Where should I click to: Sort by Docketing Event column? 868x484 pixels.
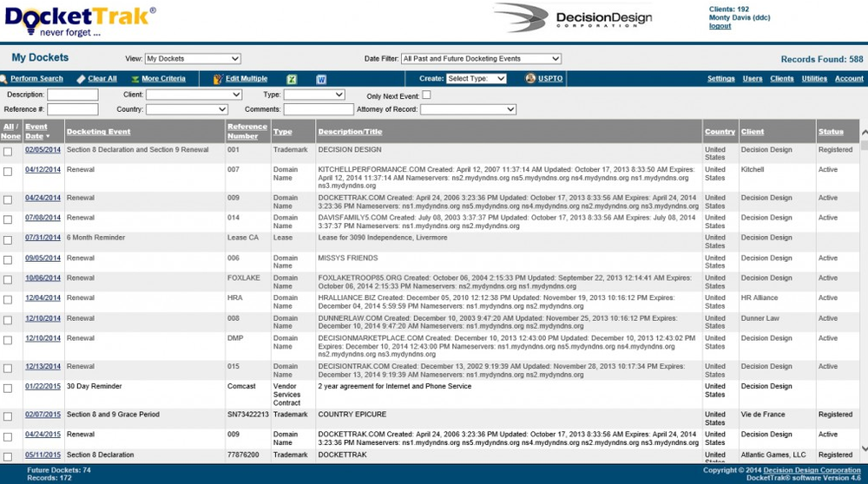coord(99,132)
